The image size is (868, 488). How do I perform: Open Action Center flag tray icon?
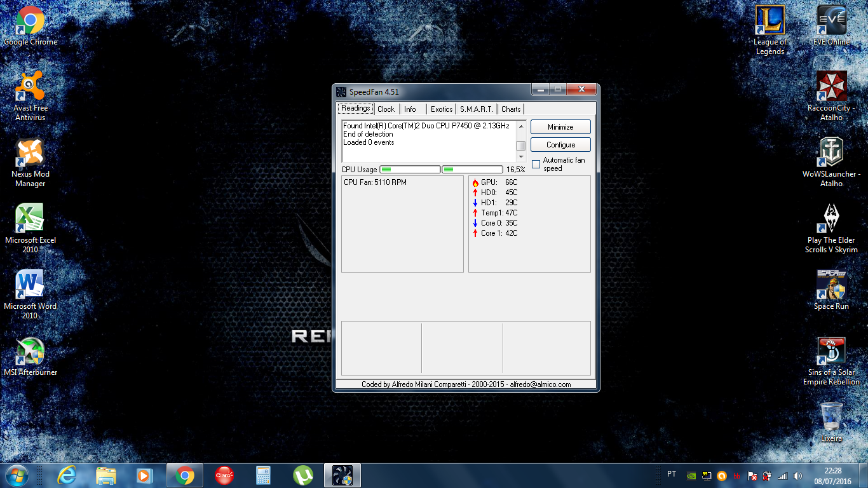752,475
